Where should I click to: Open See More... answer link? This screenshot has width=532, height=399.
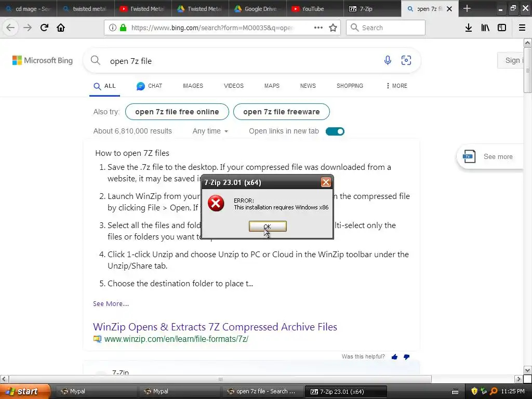111,303
